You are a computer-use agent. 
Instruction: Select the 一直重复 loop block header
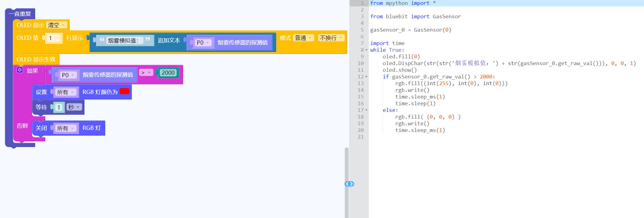point(20,14)
